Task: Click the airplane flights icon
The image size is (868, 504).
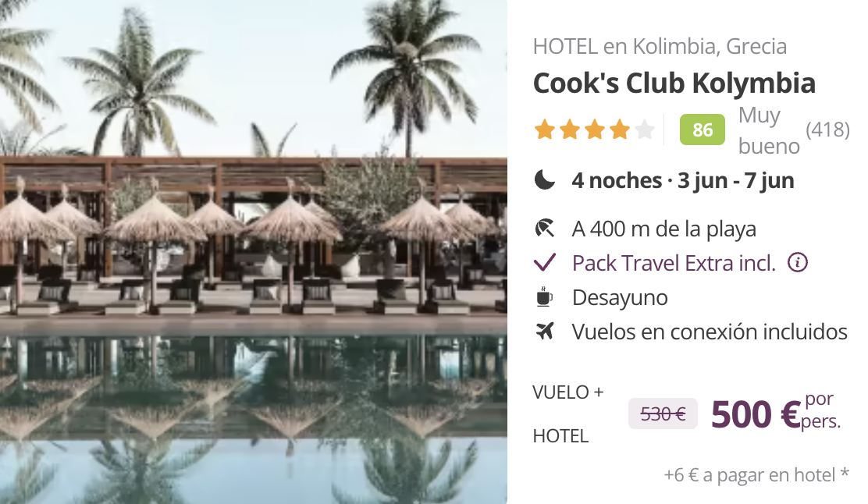Action: pyautogui.click(x=545, y=332)
